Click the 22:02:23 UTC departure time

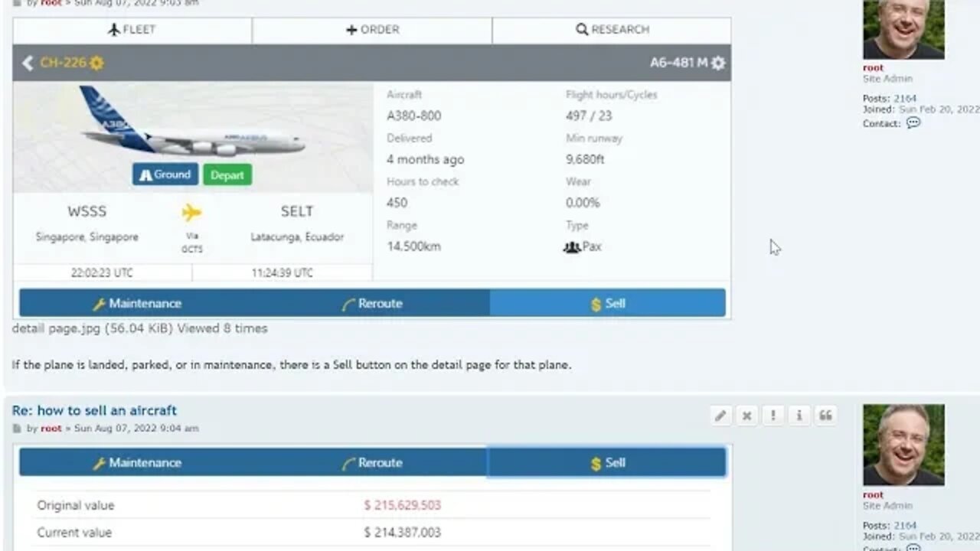pyautogui.click(x=102, y=273)
